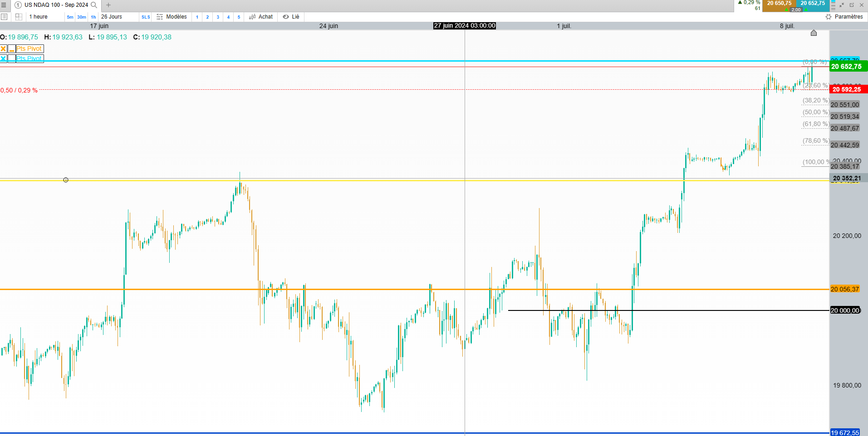Click the orange 20 650,75 sell price box
868x436 pixels.
tap(780, 4)
